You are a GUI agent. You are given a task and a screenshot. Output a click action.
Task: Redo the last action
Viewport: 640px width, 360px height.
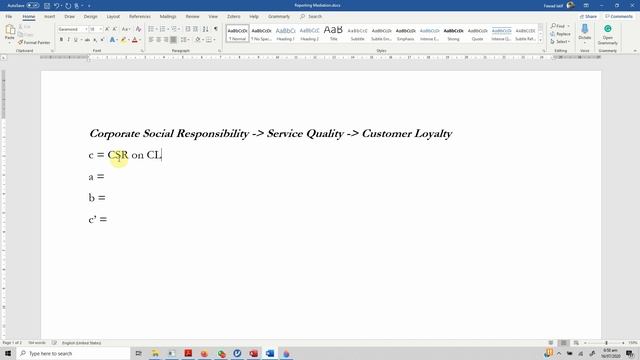click(68, 6)
